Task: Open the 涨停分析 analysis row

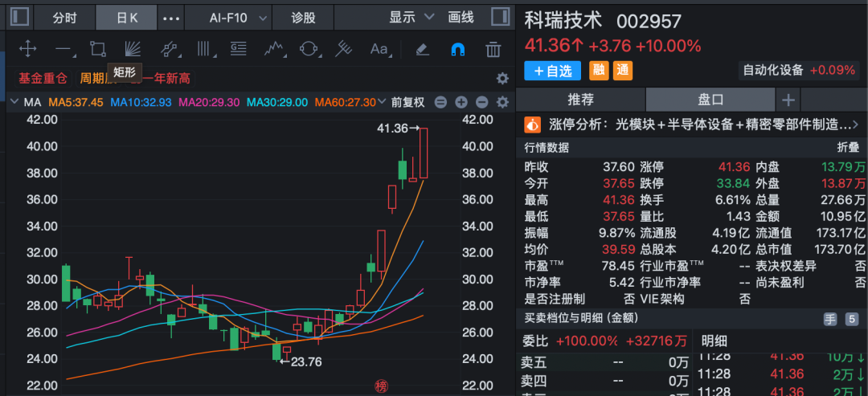Action: (x=691, y=125)
